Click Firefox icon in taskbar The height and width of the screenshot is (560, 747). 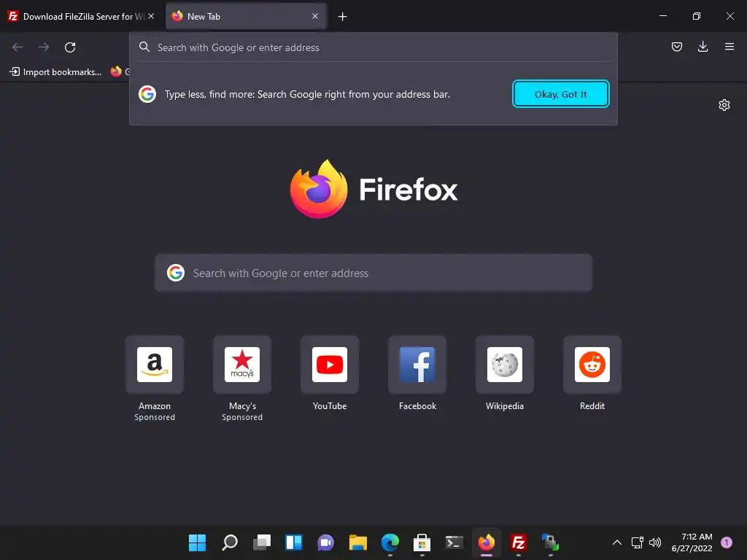[x=487, y=542]
